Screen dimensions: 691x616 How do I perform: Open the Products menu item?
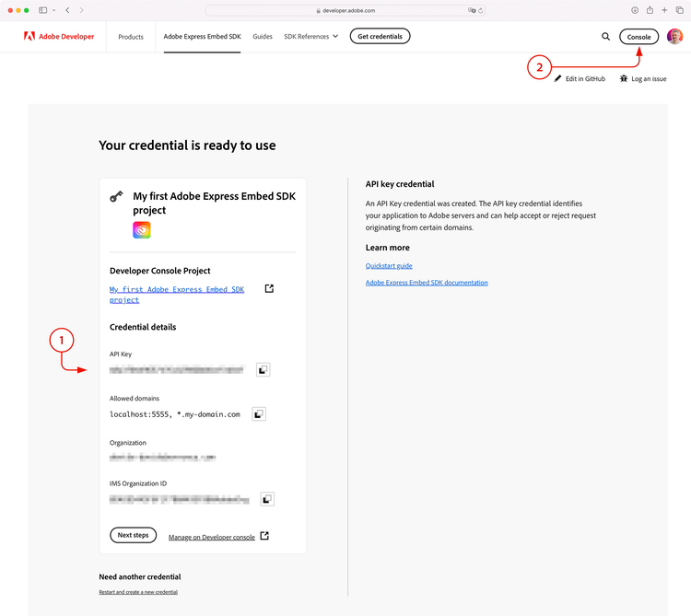click(x=131, y=37)
